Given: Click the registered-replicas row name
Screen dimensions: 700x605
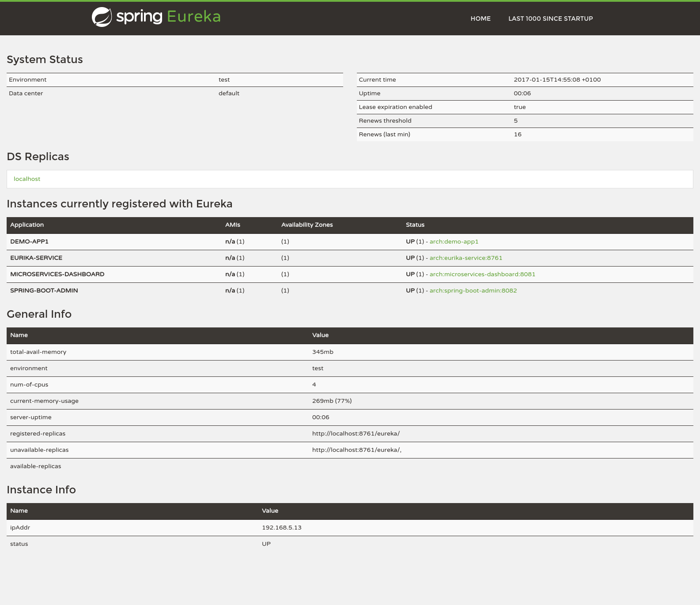Looking at the screenshot, I should pyautogui.click(x=38, y=433).
